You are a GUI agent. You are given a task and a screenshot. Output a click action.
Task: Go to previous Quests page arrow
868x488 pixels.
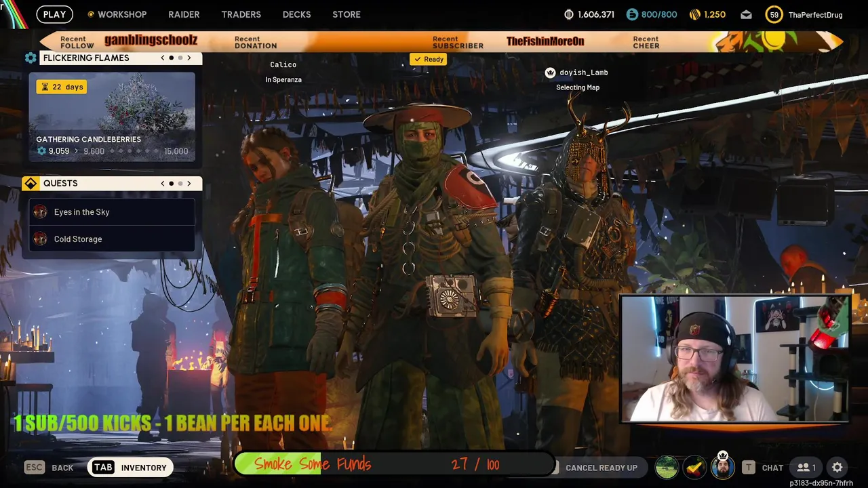tap(163, 183)
